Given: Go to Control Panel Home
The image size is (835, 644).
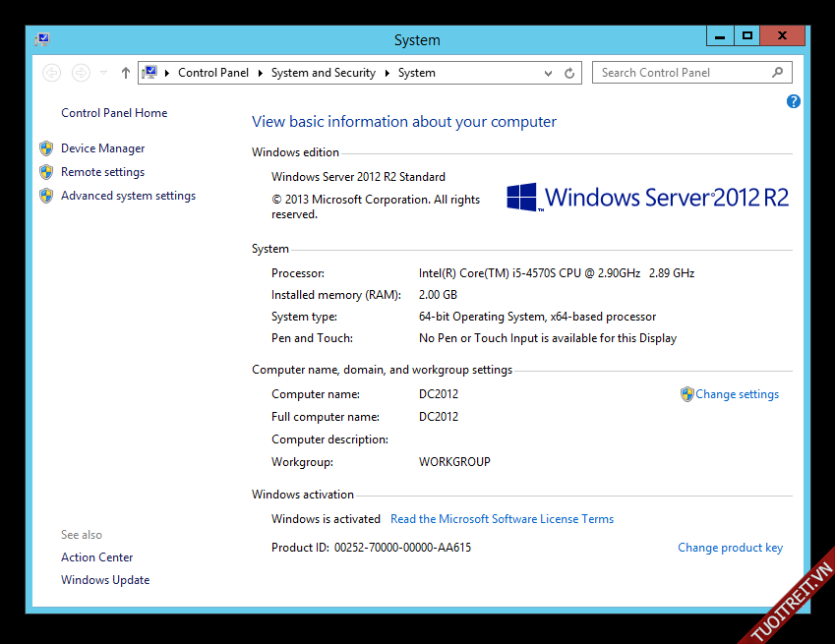Looking at the screenshot, I should (114, 113).
